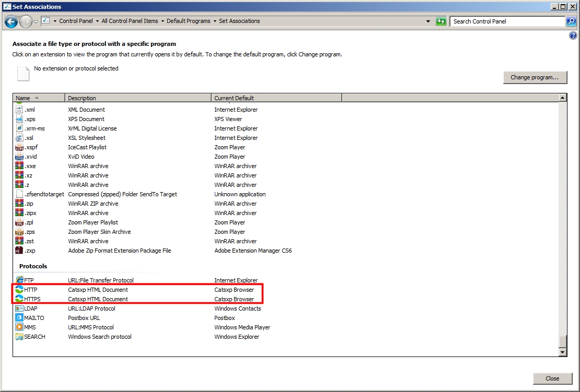Viewport: 580px width, 392px height.
Task: Click the LDAP contacts icon
Action: point(19,308)
